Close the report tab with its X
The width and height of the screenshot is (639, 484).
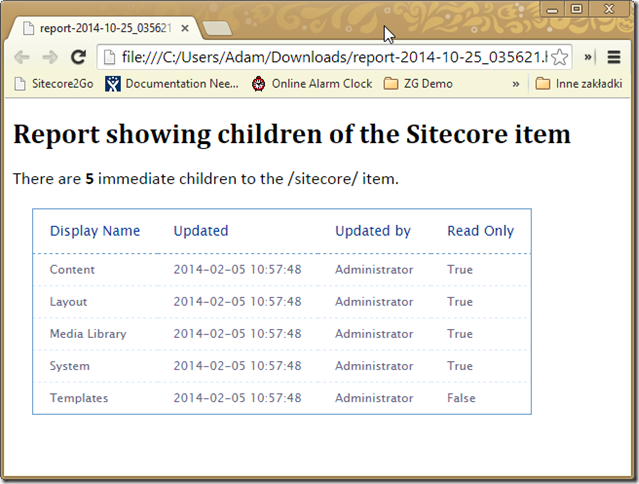point(185,29)
